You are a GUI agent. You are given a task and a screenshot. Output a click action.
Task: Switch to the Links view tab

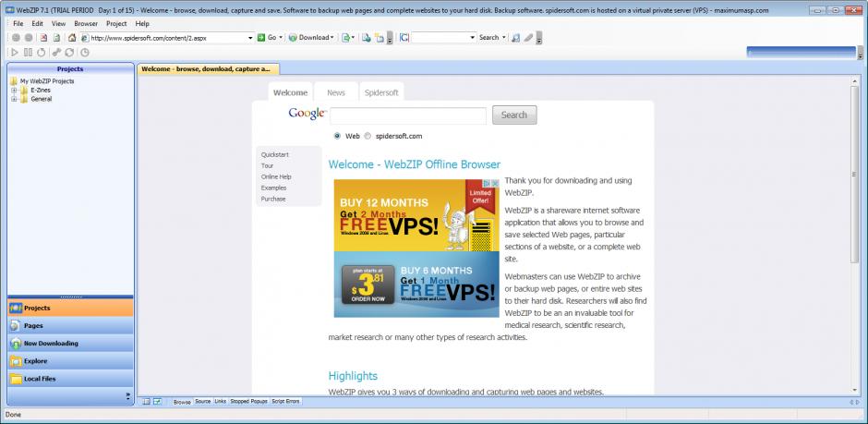point(221,401)
